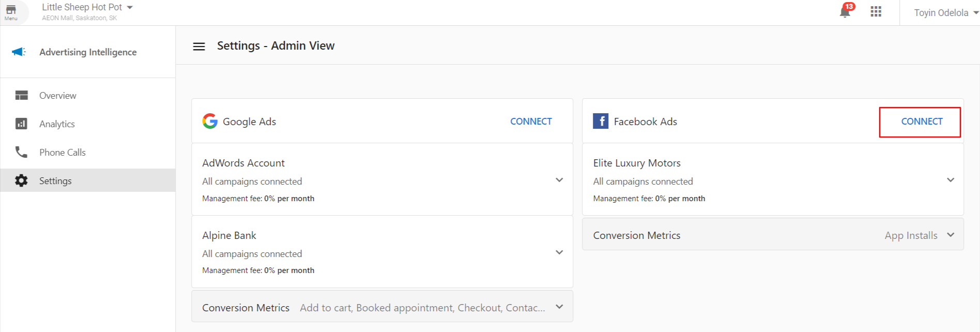Toggle the sidebar with the hamburger icon
Viewport: 980px width, 332px height.
tap(199, 46)
